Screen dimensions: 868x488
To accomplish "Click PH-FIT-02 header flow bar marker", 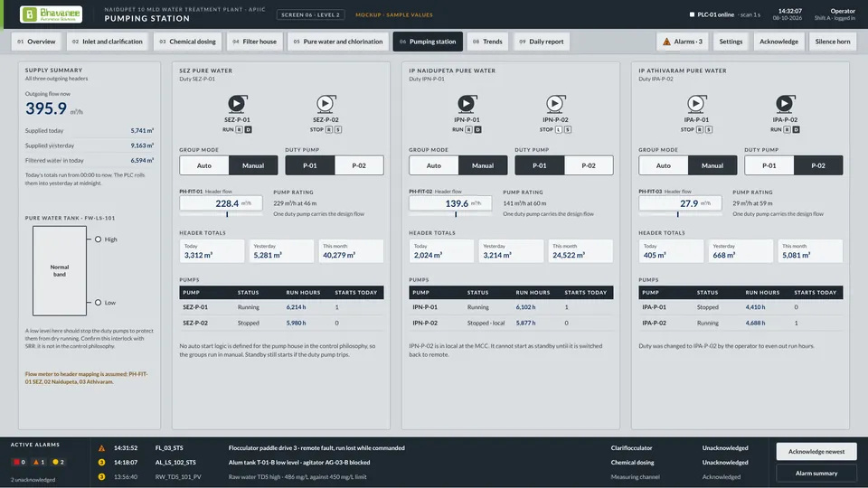I will [x=456, y=214].
